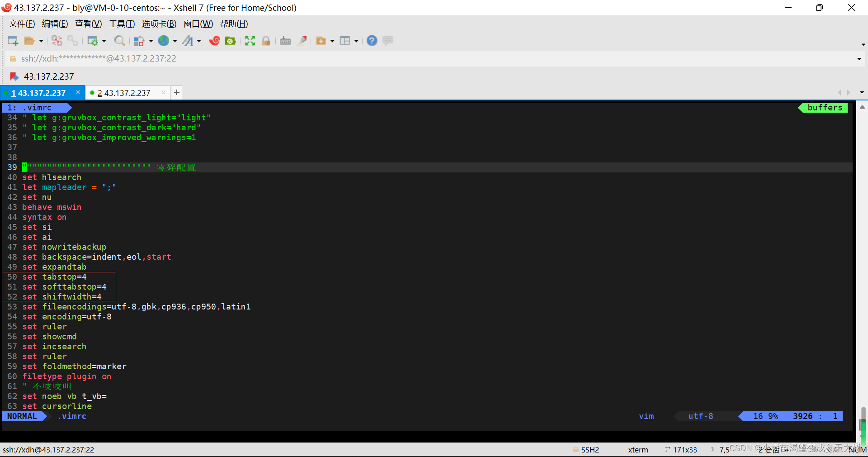Open the 工具(T) menu
The width and height of the screenshot is (868, 457).
tap(122, 24)
